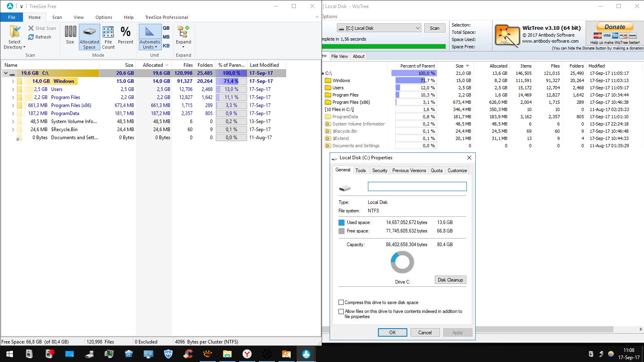The width and height of the screenshot is (644, 362).
Task: Open Select Directory in TreeSize ribbon
Action: pyautogui.click(x=14, y=37)
